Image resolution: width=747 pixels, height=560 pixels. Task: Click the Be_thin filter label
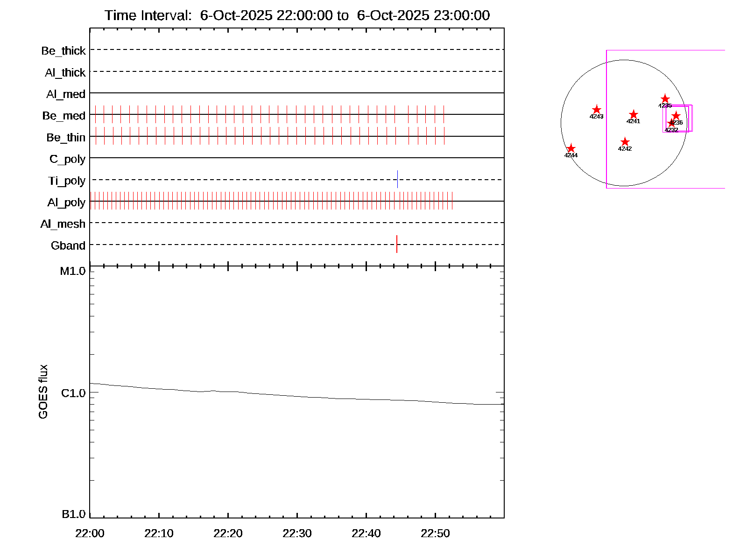click(66, 138)
